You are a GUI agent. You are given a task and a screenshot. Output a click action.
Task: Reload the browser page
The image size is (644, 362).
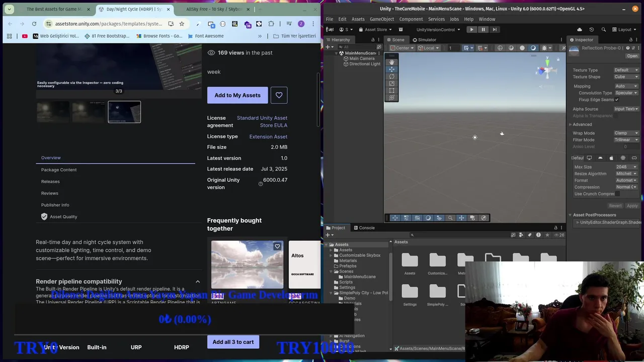[x=34, y=24]
